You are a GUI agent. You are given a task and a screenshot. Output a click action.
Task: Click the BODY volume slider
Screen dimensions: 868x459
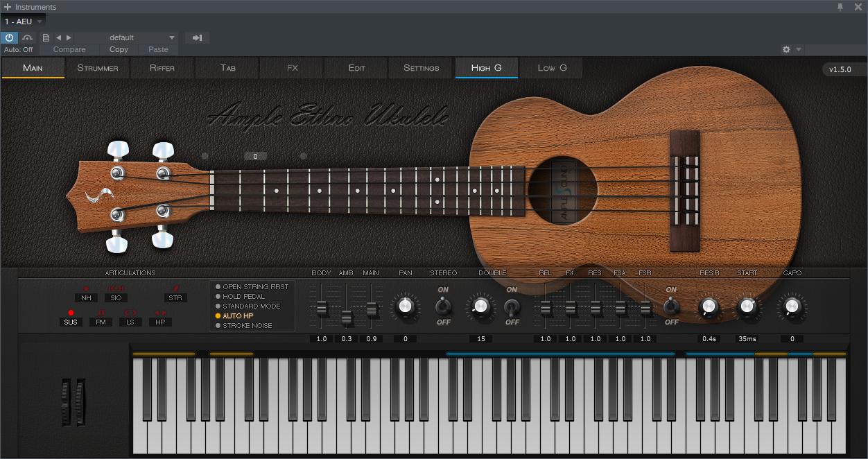click(321, 306)
